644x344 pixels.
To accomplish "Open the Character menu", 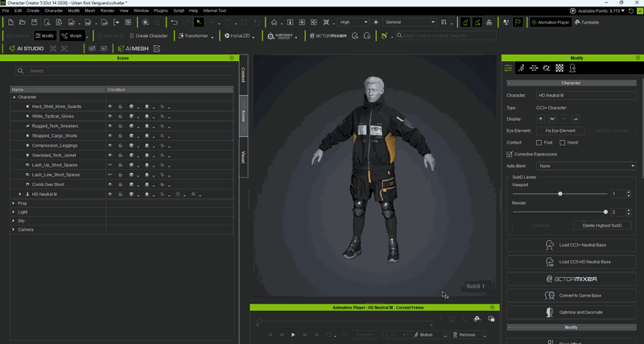I will pyautogui.click(x=53, y=10).
